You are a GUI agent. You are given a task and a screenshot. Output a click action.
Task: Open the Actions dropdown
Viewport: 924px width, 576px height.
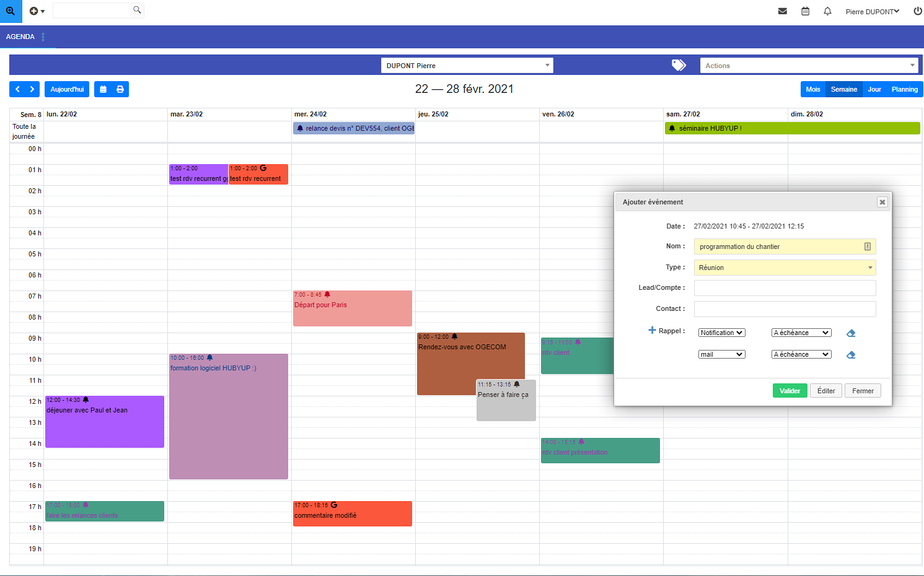809,65
